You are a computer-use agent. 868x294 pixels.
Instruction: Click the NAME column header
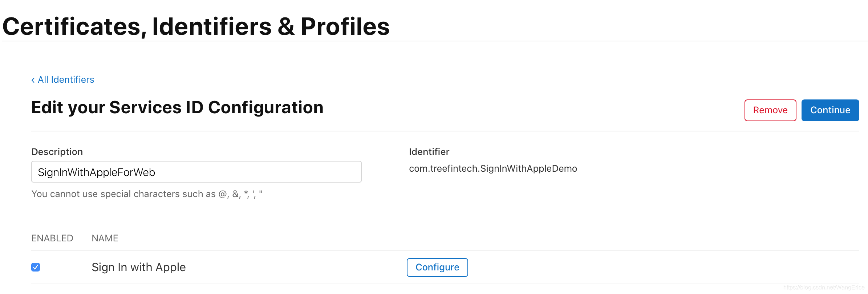(105, 238)
